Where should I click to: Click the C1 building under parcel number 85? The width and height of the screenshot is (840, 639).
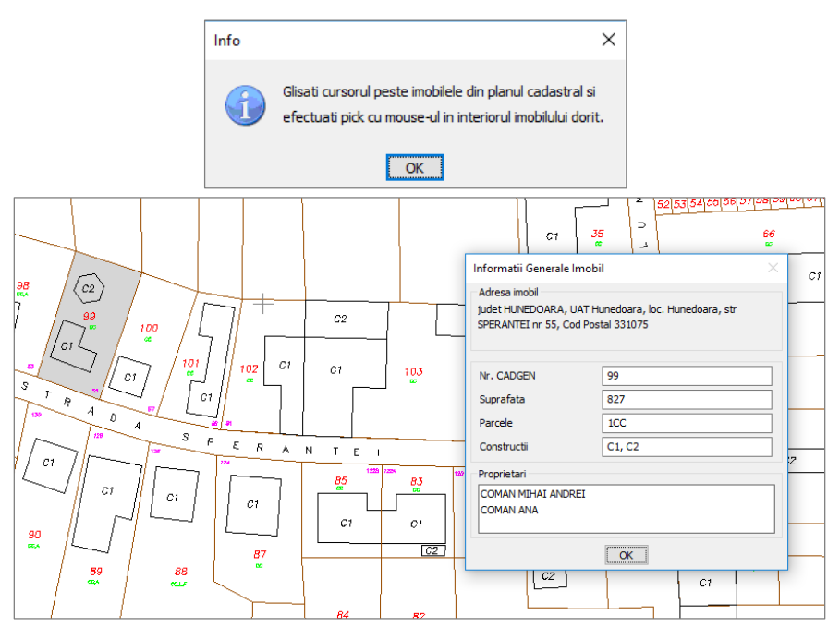pos(347,523)
